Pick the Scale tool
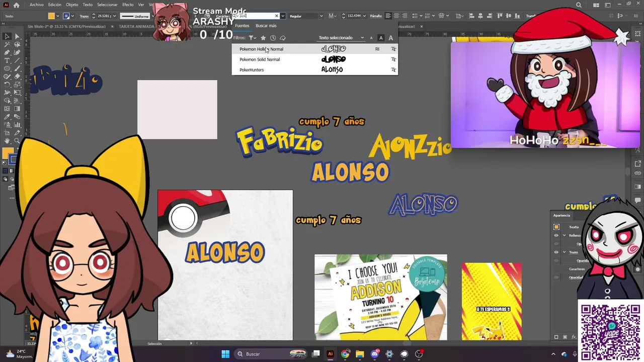644x362 pixels. tap(17, 84)
